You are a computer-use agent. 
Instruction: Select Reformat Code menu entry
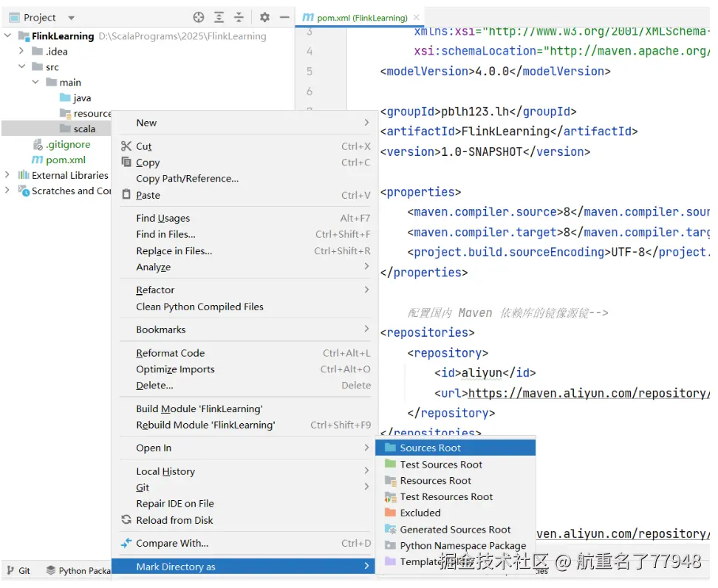pyautogui.click(x=245, y=353)
